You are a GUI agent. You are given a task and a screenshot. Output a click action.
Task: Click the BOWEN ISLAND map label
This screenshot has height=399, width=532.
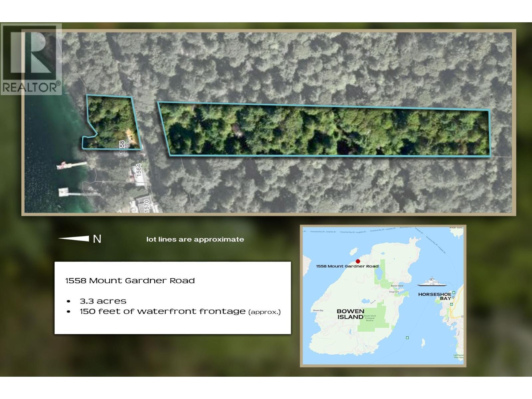tap(350, 314)
